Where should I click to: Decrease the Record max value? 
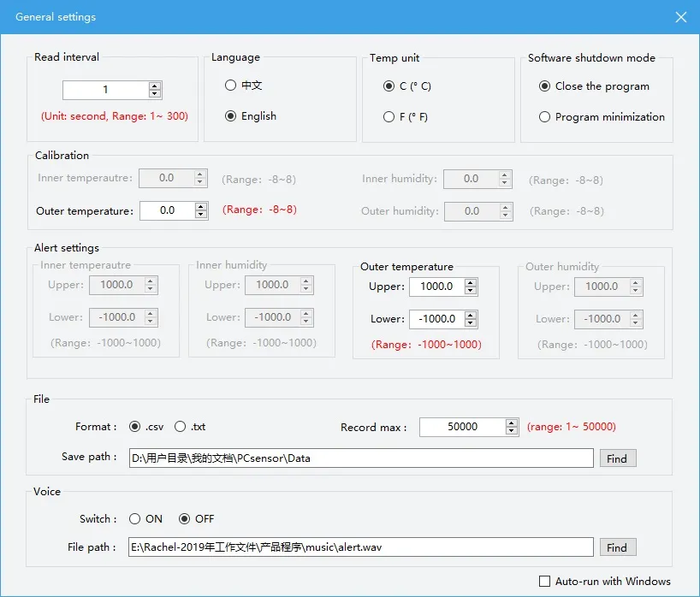coord(512,431)
